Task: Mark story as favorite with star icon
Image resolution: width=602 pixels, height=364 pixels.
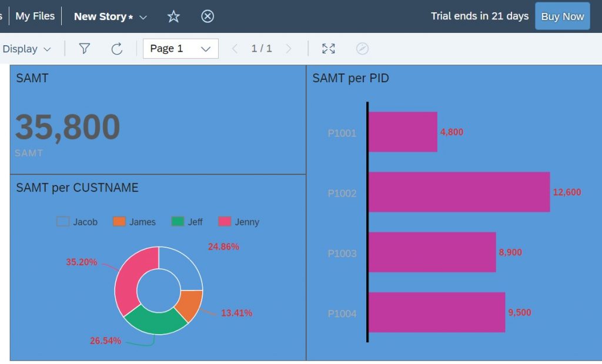Action: [173, 16]
